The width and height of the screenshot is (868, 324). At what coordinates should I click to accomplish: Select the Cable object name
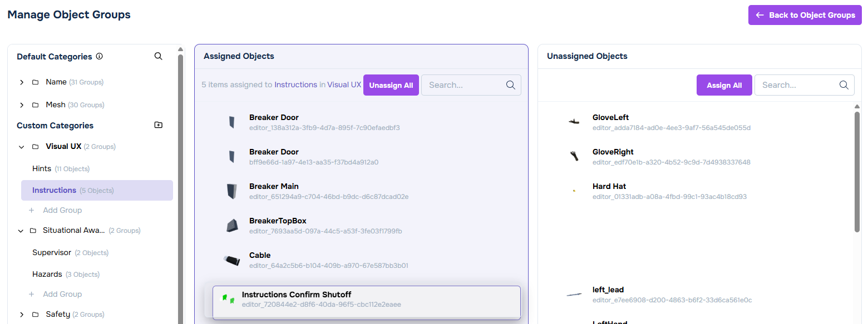pos(260,255)
